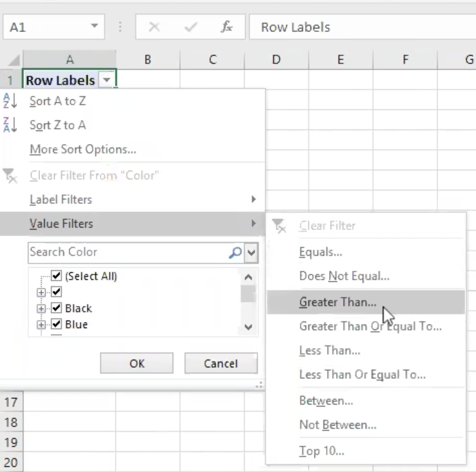
Task: Click the formula bar enter checkmark icon
Action: (x=191, y=27)
